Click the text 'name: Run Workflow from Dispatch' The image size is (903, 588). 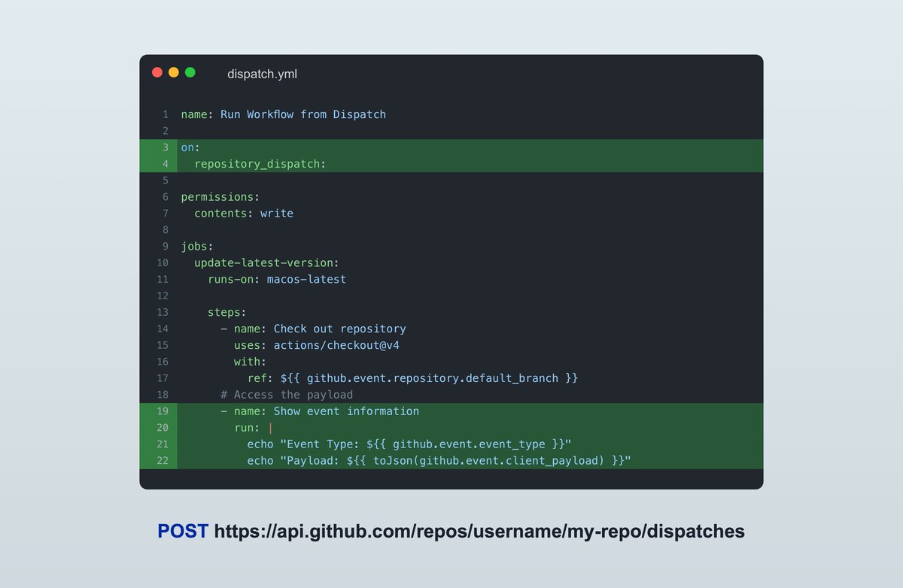[284, 114]
